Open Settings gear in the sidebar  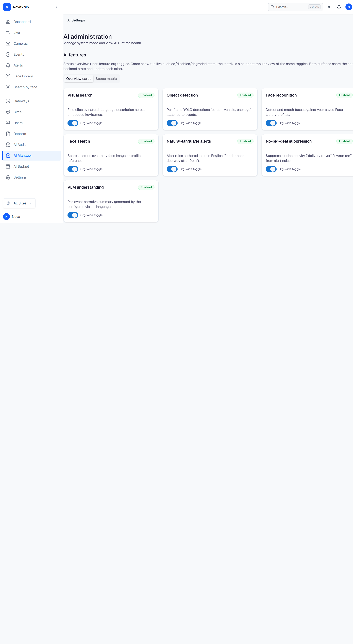point(32,177)
